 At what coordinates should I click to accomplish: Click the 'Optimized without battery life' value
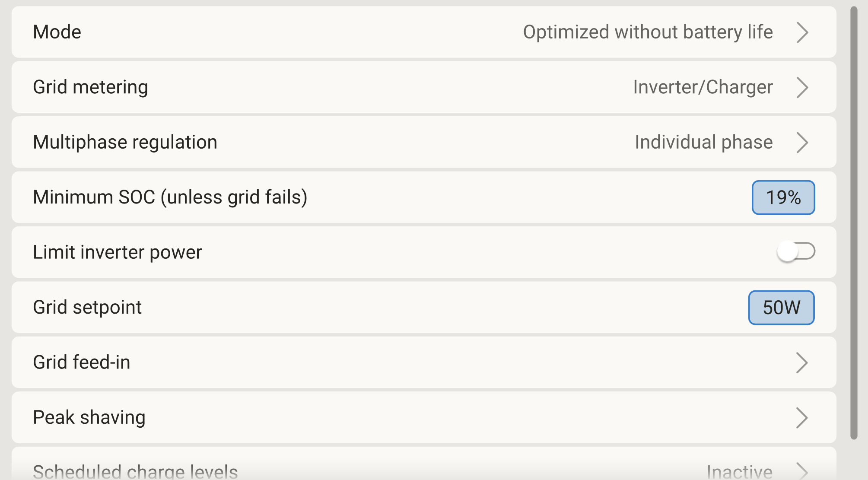pyautogui.click(x=648, y=32)
